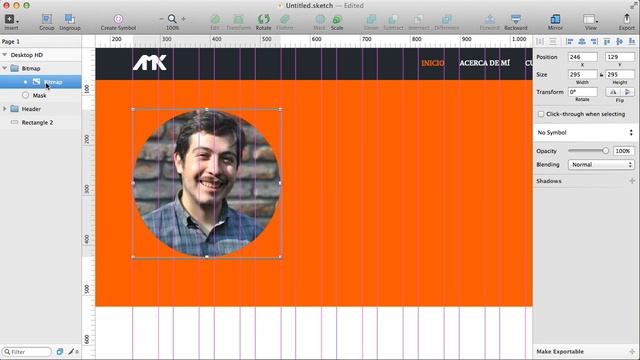Toggle the slices filter icon
The width and height of the screenshot is (640, 360).
tap(60, 351)
